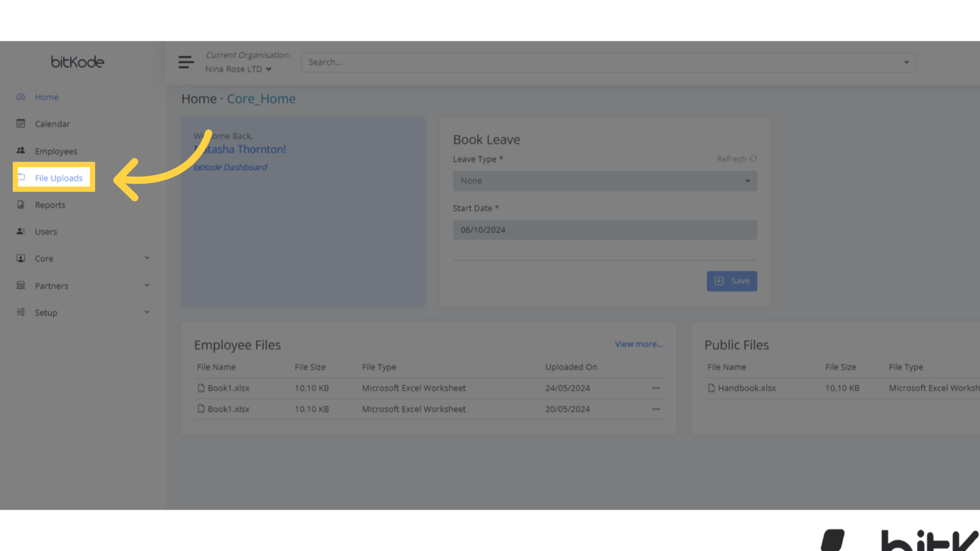Select the Reports icon

[20, 204]
